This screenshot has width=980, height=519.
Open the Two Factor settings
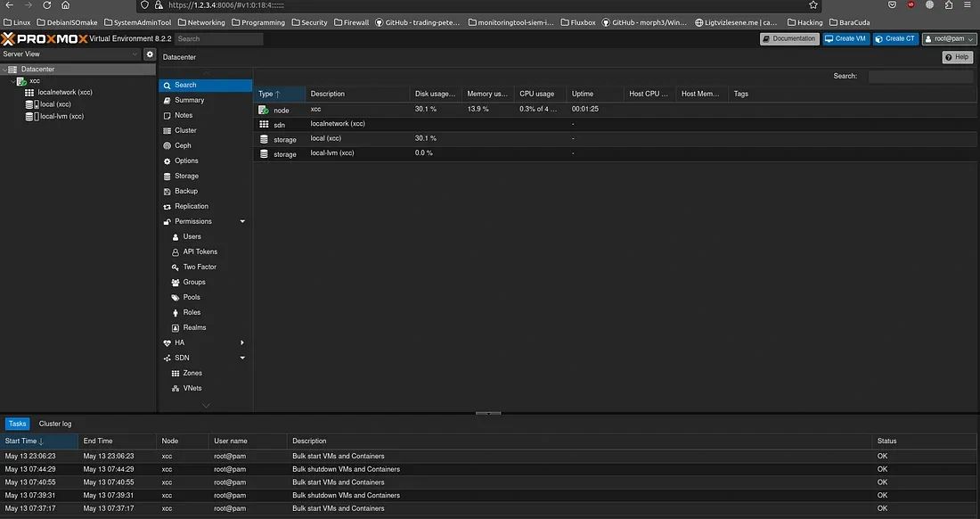[200, 267]
